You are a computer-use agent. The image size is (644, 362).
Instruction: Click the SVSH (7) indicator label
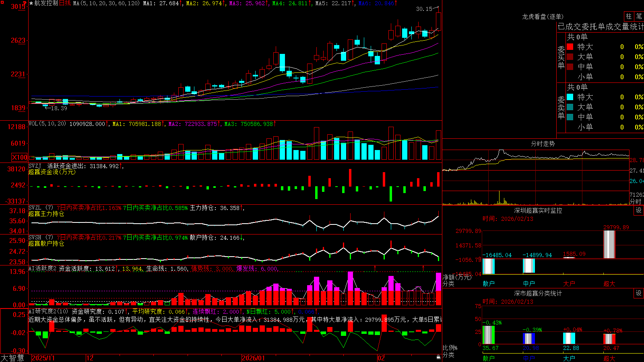(41, 238)
